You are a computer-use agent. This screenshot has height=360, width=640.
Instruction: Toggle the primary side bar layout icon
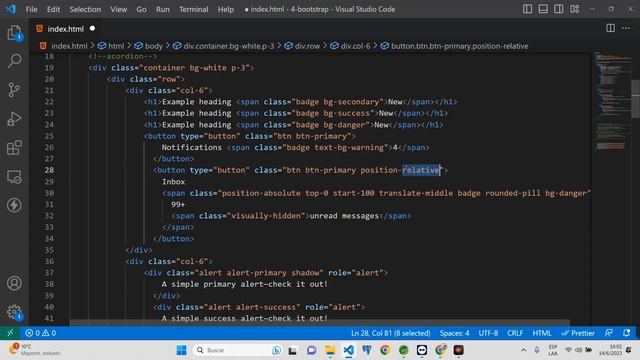coord(527,9)
